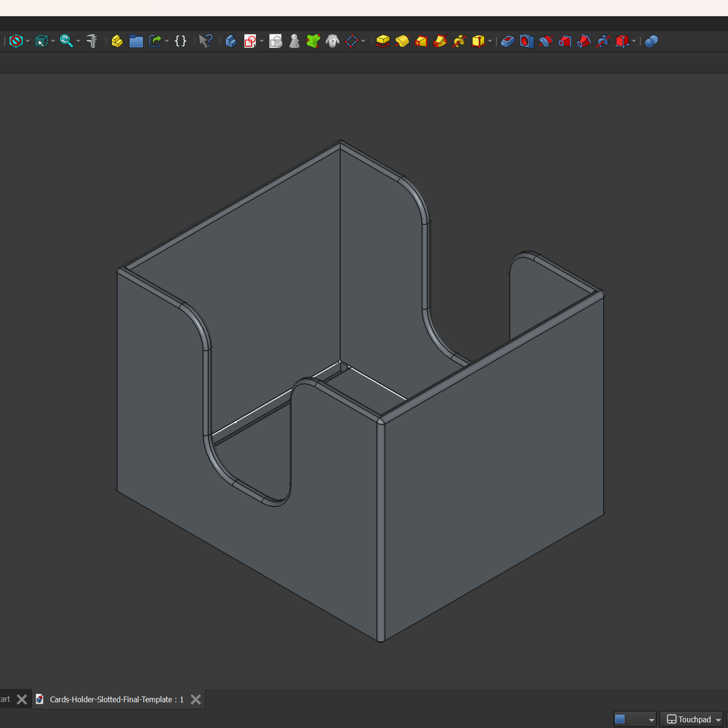Screen dimensions: 728x728
Task: Select the Additive helix tool
Action: pos(459,41)
